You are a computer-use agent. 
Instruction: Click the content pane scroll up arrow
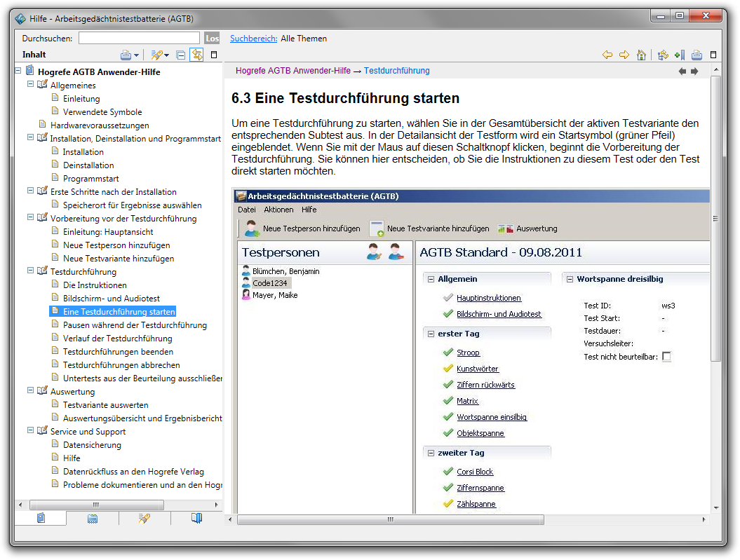[716, 70]
